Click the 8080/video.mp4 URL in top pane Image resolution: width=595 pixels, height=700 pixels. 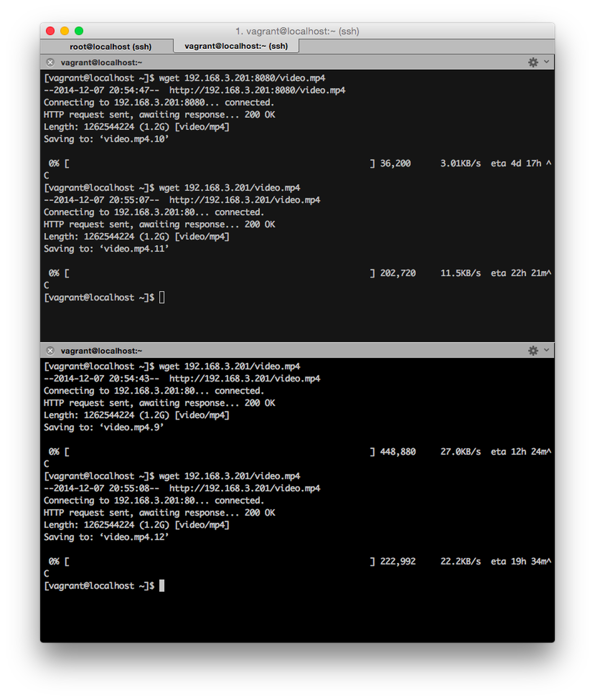coord(257,90)
